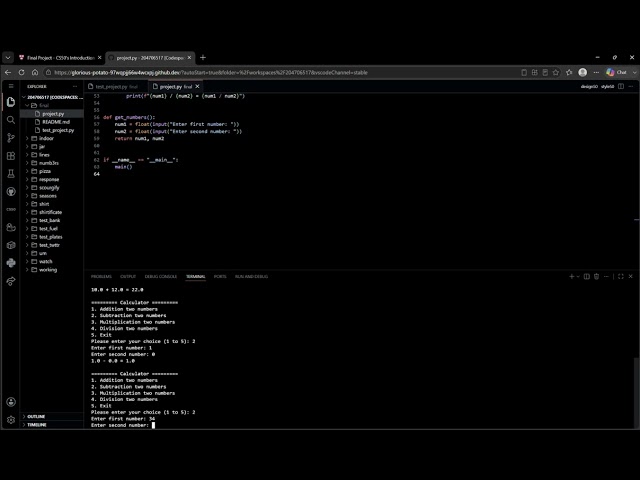640x480 pixels.
Task: Go back in the browser
Action: click(8, 72)
